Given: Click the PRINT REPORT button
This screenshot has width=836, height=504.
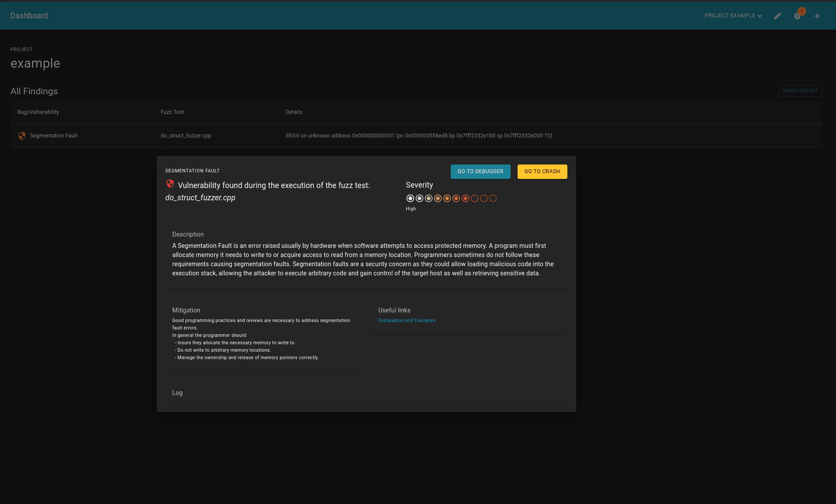Looking at the screenshot, I should point(800,91).
